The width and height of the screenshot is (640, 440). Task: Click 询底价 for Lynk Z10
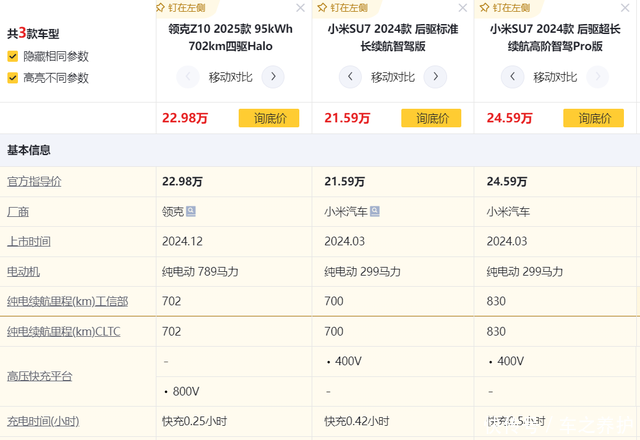coord(269,118)
